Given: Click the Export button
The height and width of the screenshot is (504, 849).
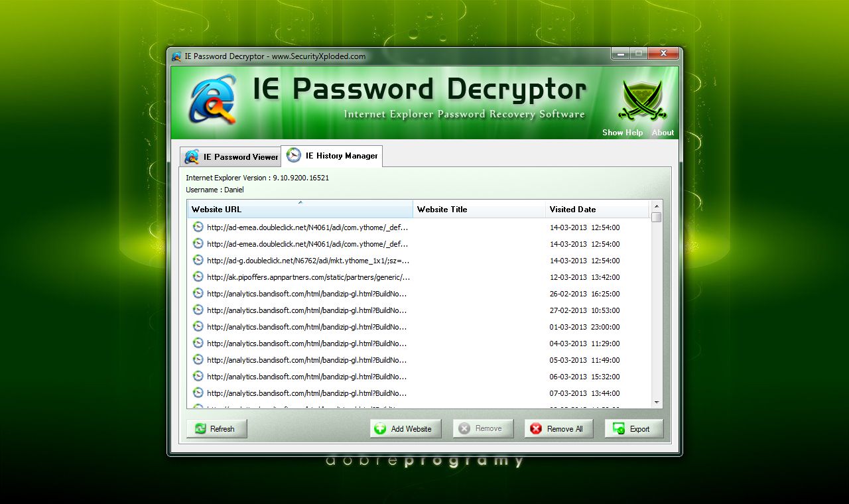Looking at the screenshot, I should [633, 429].
